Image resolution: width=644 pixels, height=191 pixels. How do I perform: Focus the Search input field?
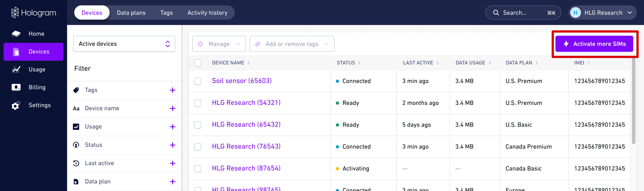tap(523, 13)
